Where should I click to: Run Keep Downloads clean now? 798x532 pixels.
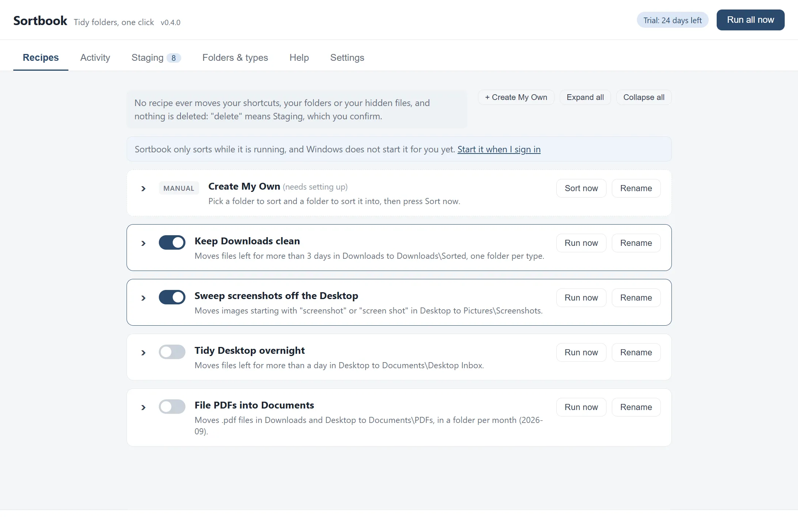[581, 243]
